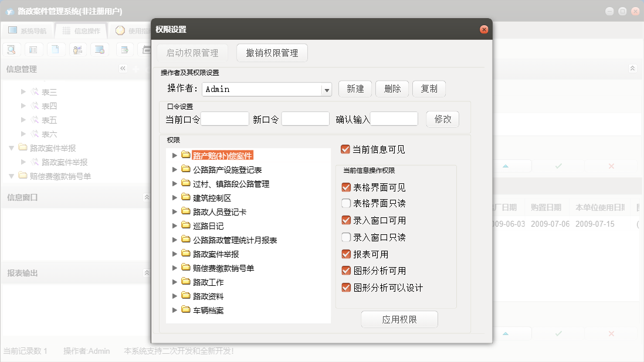Click 删除 operator button
The width and height of the screenshot is (644, 362).
(392, 89)
